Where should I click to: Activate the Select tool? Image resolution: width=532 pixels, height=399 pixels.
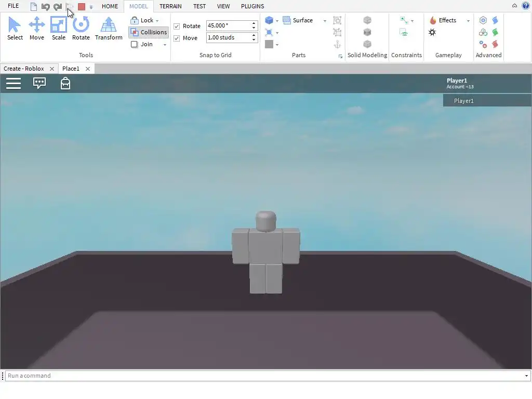(x=15, y=29)
